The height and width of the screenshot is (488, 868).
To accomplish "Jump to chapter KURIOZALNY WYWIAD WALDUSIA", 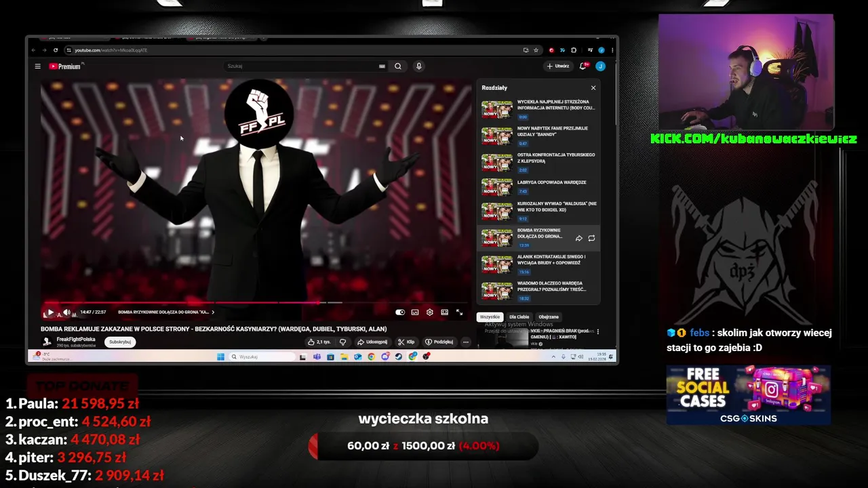I will [x=538, y=211].
